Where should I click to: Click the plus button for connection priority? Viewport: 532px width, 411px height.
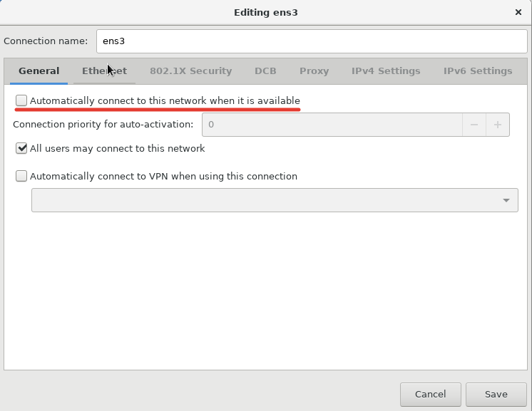click(498, 125)
